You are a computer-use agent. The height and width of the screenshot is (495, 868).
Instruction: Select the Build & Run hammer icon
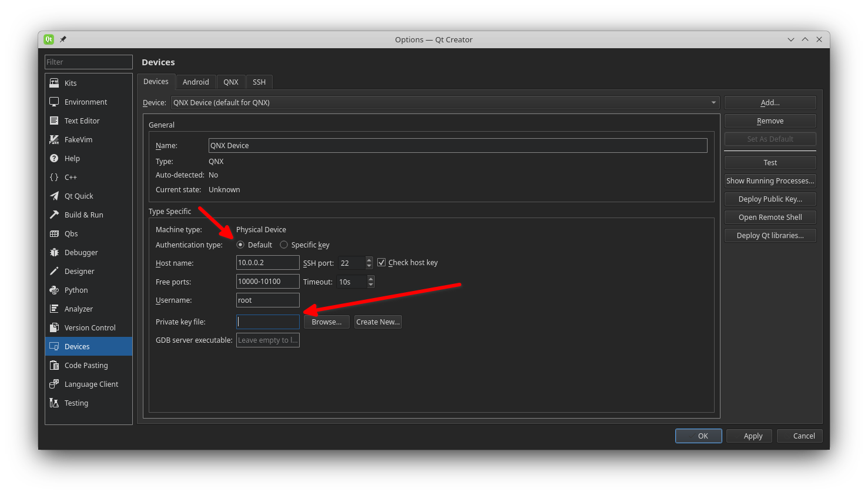point(54,215)
